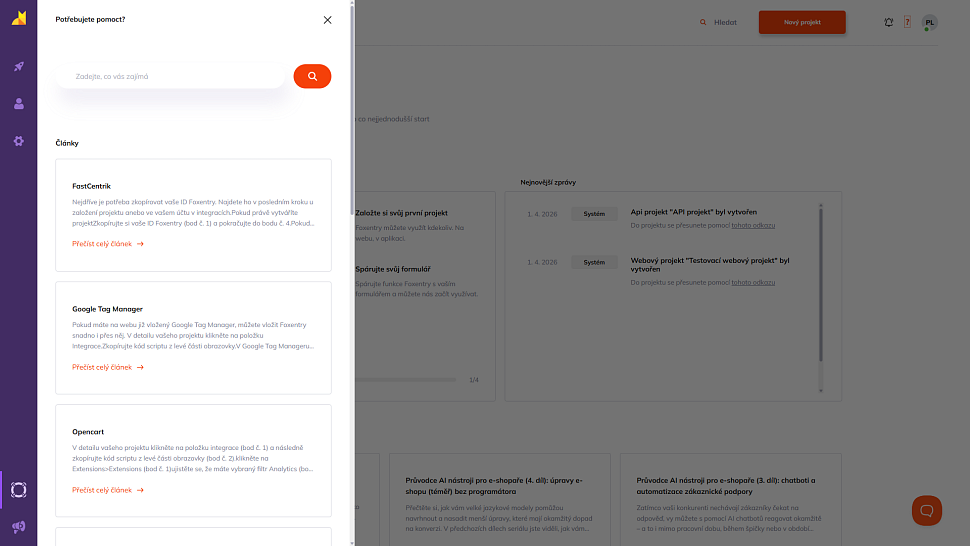Open the user profile icon in sidebar

(19, 103)
